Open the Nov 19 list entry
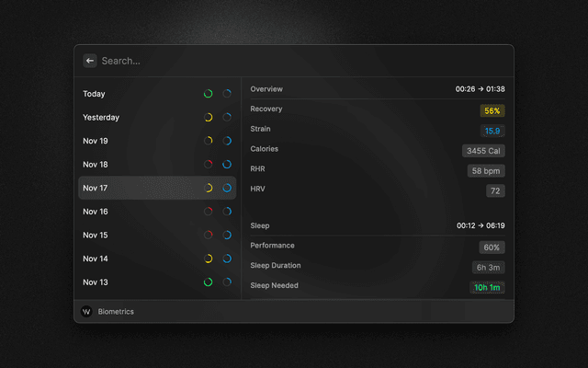 138,141
